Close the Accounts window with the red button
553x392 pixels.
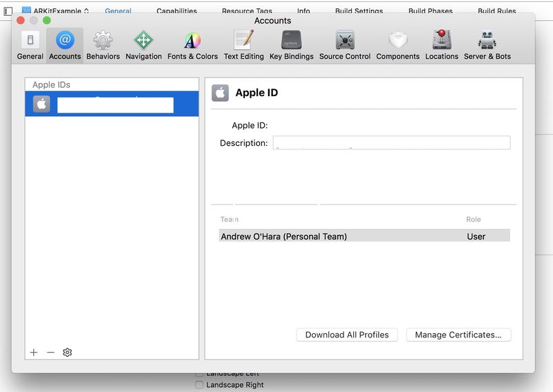[x=21, y=21]
